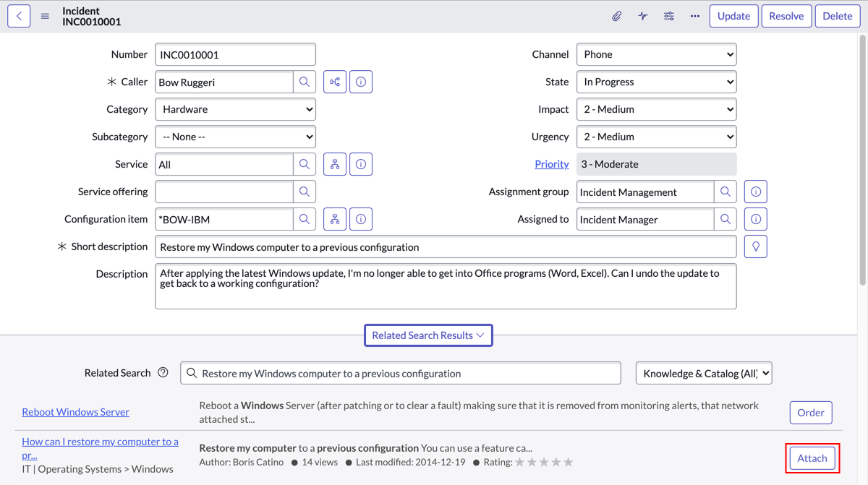Preview Assignment group info icon

tap(756, 192)
